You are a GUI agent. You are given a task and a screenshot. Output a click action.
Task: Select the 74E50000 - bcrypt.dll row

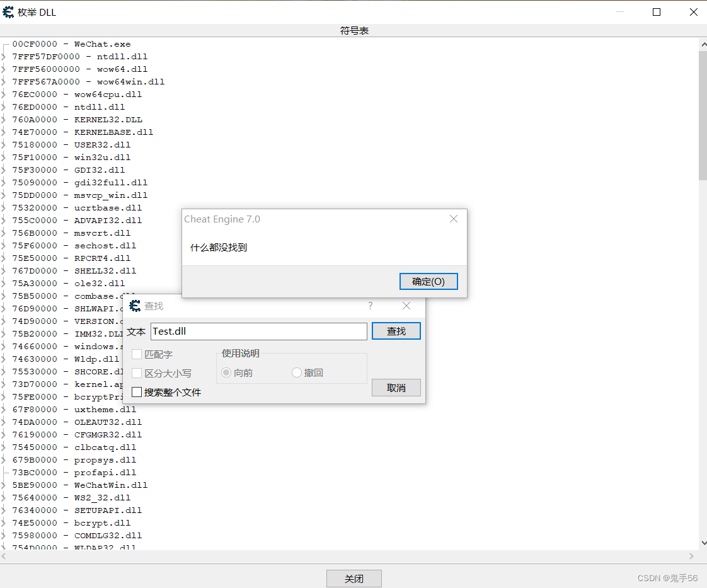(x=71, y=523)
